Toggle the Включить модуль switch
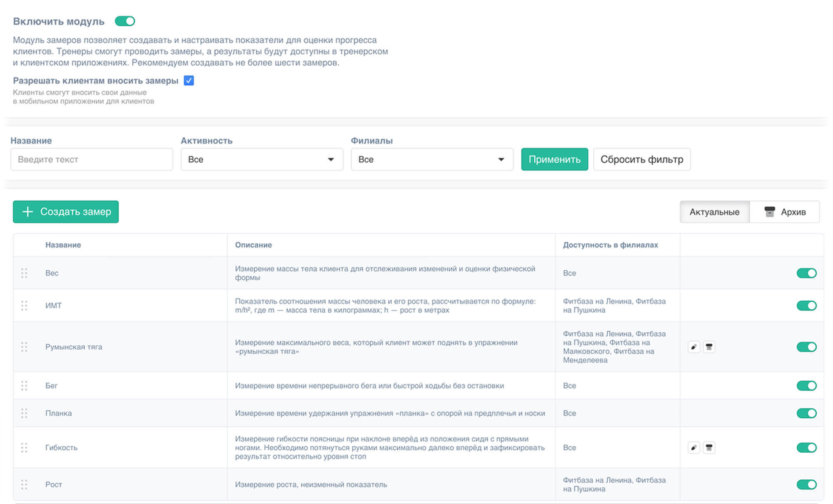 pyautogui.click(x=125, y=21)
